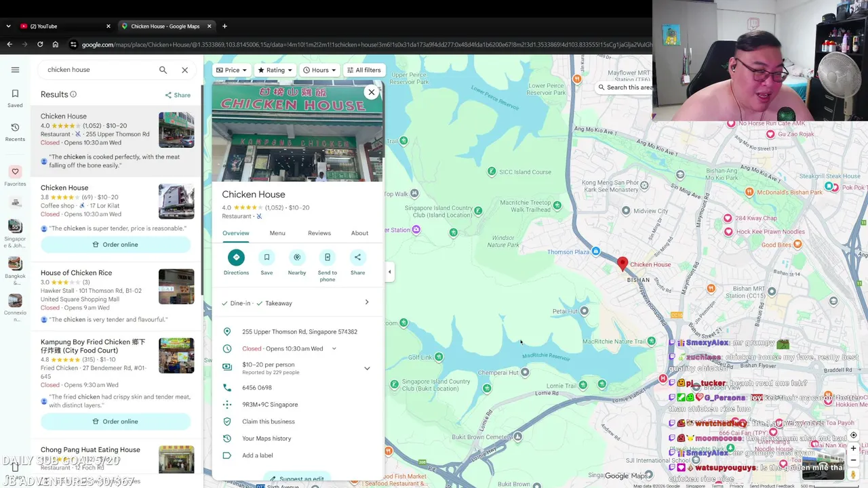Expand the $10–20 per person price details
This screenshot has height=488, width=868.
(x=367, y=369)
